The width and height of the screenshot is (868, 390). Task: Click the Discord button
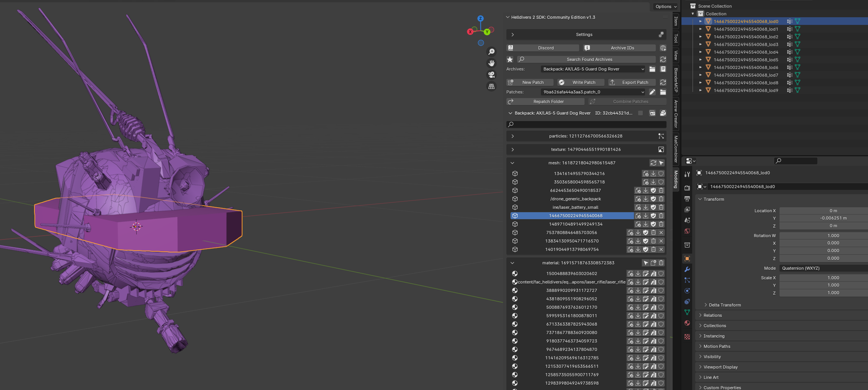coord(543,48)
